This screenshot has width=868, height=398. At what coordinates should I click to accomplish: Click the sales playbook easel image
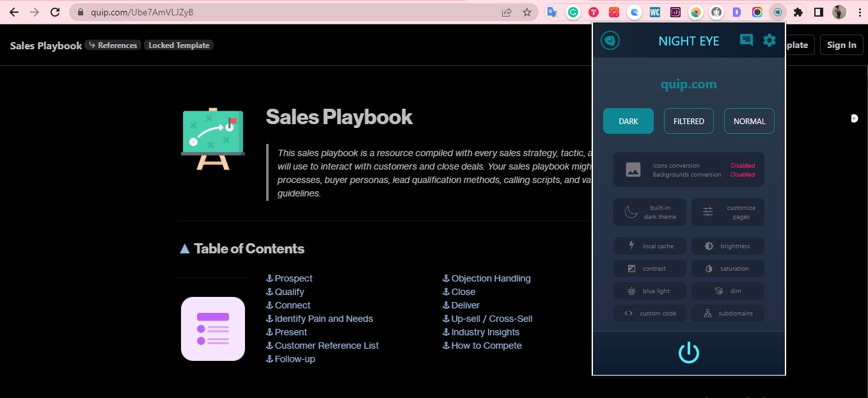click(x=213, y=139)
